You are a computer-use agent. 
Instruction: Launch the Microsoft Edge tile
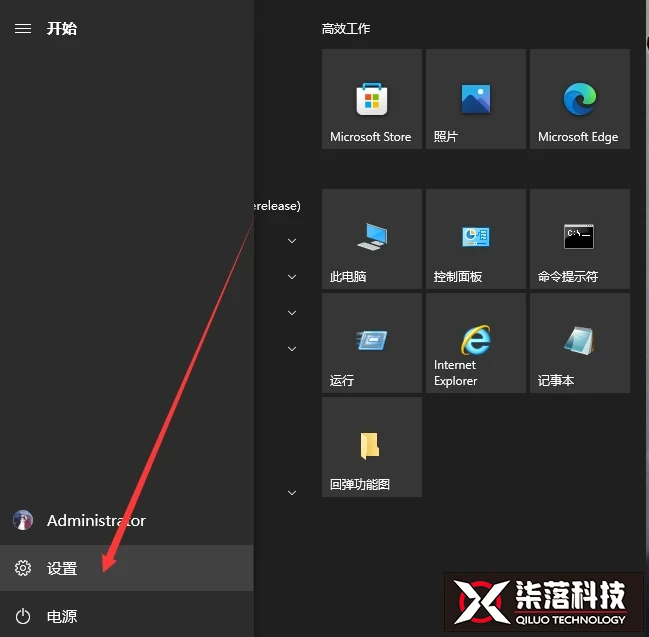pyautogui.click(x=579, y=99)
